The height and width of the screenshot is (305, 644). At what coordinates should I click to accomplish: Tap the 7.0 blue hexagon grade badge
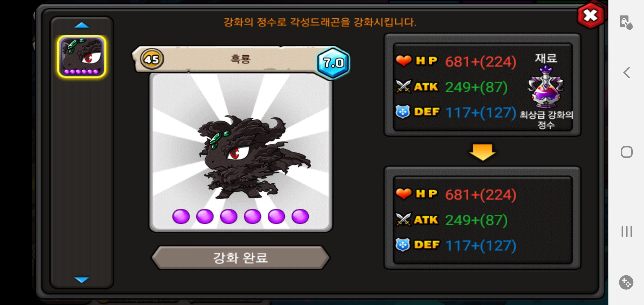(333, 63)
